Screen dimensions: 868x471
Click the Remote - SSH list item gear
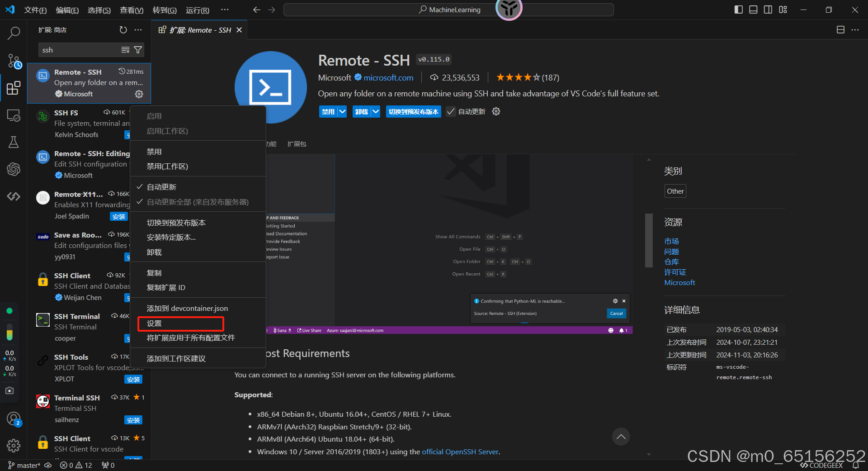click(139, 94)
